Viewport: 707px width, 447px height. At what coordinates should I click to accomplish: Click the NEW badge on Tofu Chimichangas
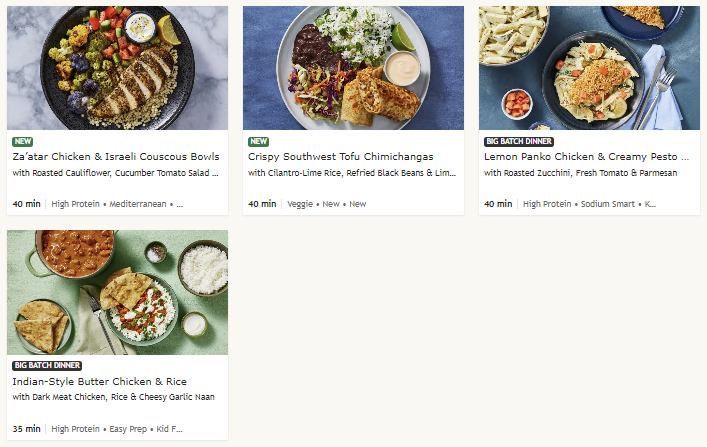point(258,142)
